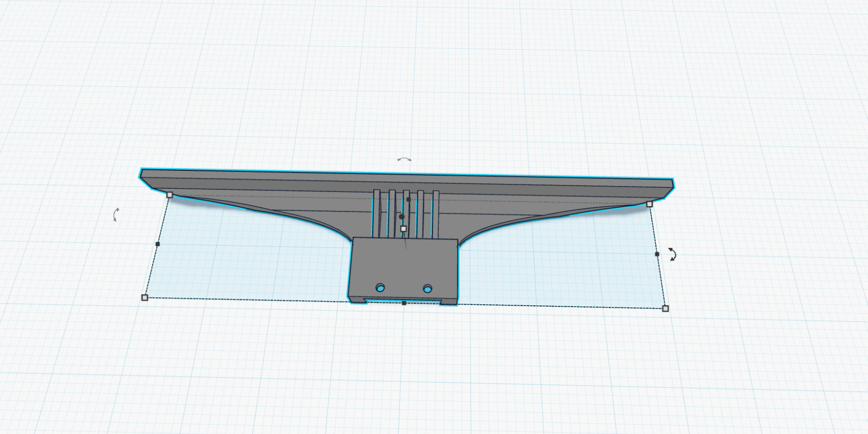Screen dimensions: 868x434
Task: Click the back-right white corner resize handle
Action: (x=649, y=204)
